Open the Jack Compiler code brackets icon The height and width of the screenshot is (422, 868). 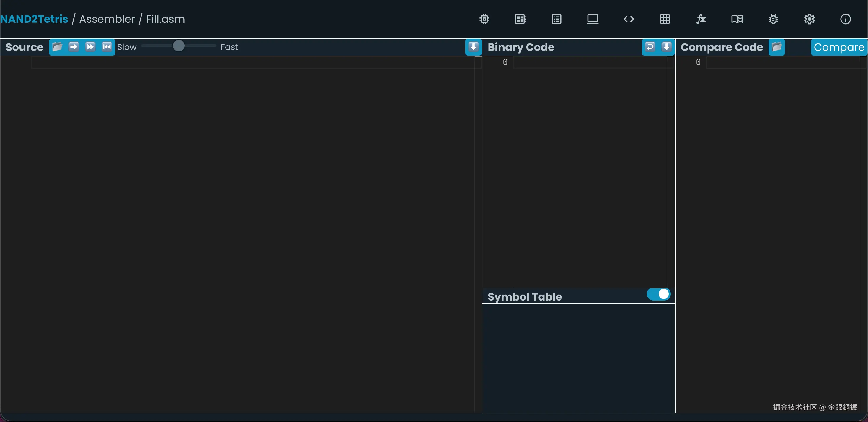(x=629, y=19)
